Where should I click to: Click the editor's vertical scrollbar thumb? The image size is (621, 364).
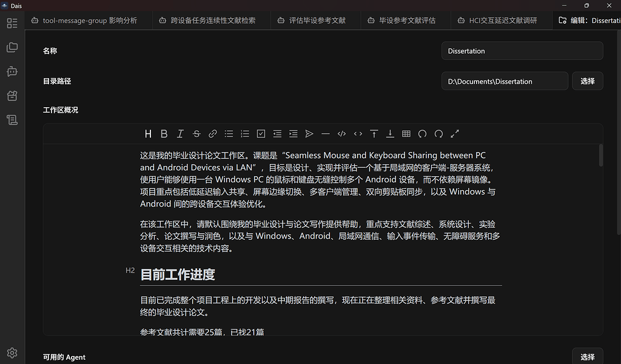(x=600, y=156)
